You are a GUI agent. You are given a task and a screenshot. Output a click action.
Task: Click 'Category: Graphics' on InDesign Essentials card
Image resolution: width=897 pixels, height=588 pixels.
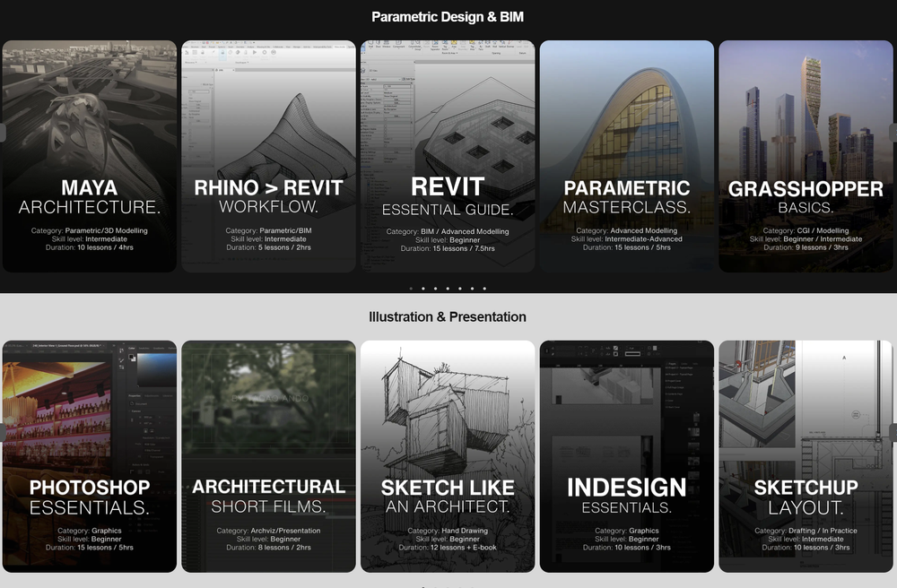[x=627, y=531]
